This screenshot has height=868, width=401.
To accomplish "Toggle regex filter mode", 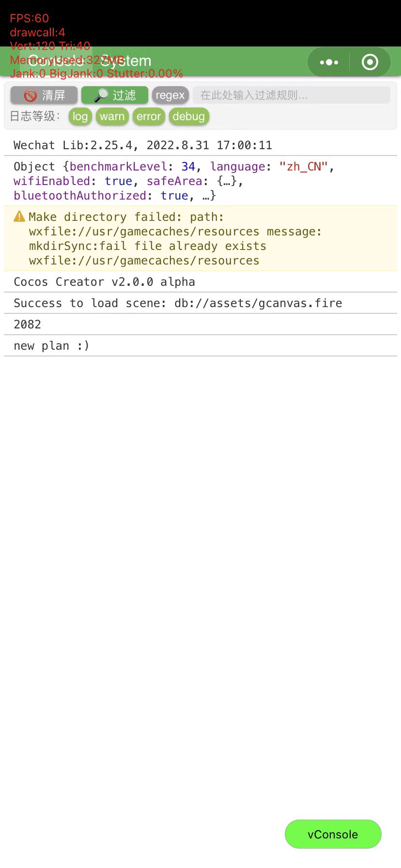I will click(170, 95).
